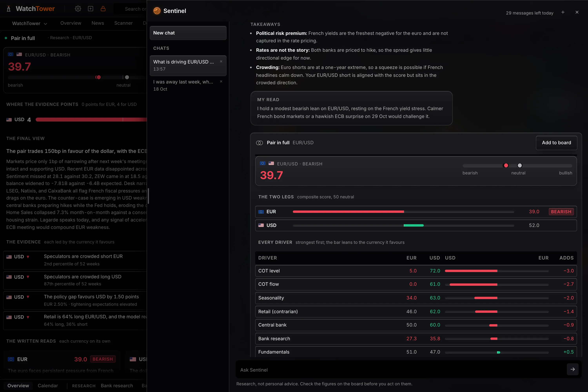
Task: Click the Ask Sentinel input field
Action: point(401,369)
